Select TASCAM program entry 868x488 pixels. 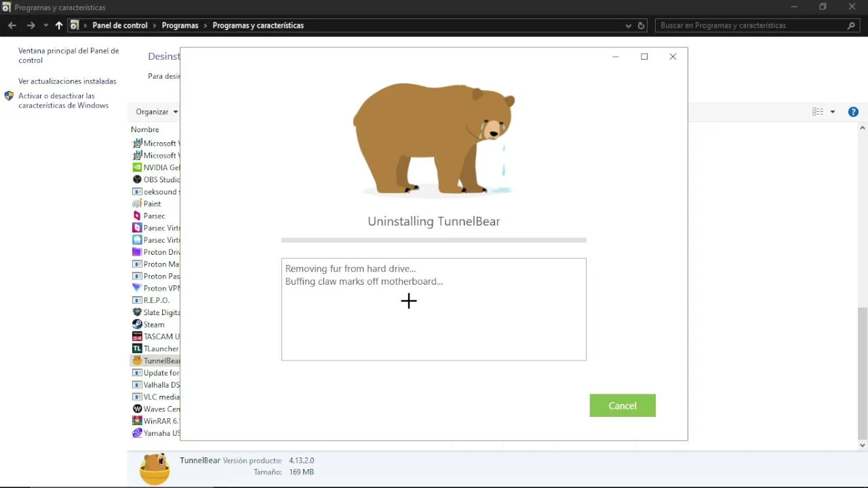156,337
